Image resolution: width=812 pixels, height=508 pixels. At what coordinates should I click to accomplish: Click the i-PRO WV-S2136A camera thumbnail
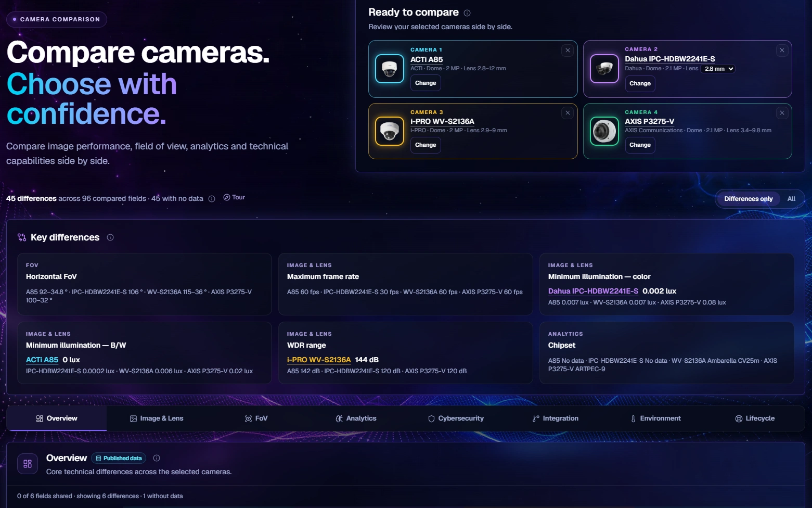pyautogui.click(x=390, y=131)
